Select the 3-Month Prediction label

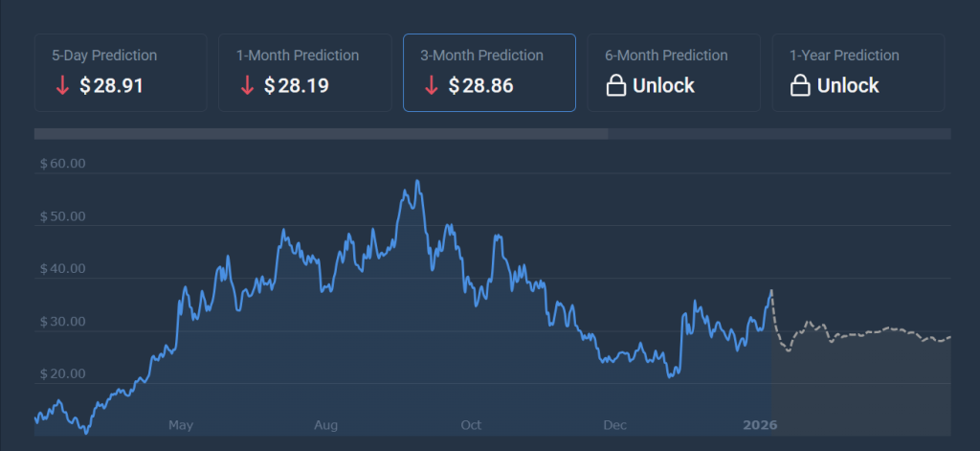(481, 56)
